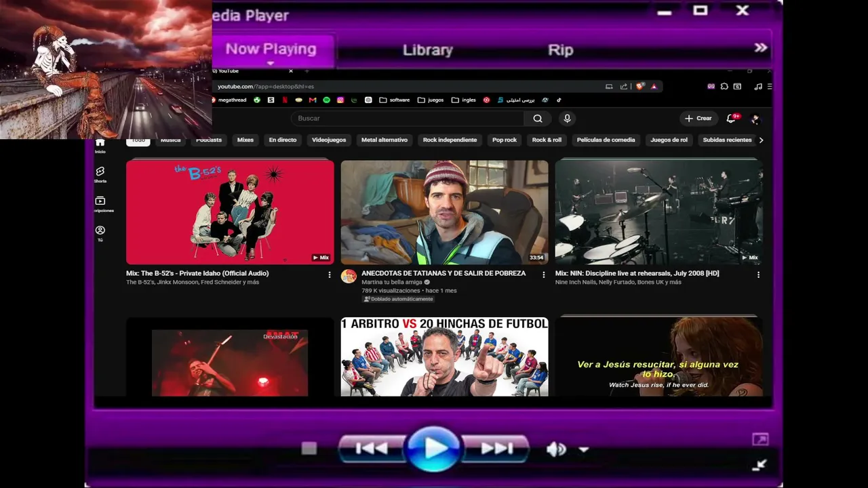Viewport: 868px width, 488px height.
Task: Open the YouTube account avatar menu
Action: (755, 119)
